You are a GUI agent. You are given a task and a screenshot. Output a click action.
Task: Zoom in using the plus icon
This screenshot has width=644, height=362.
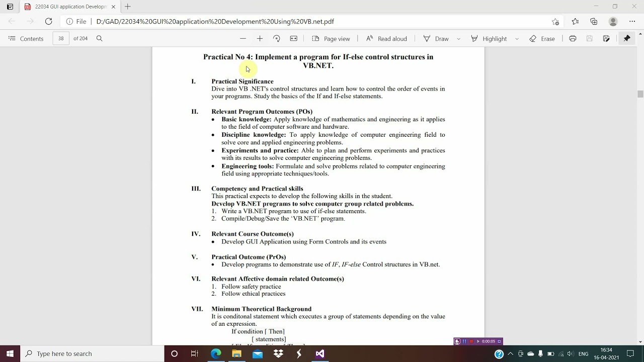(260, 39)
